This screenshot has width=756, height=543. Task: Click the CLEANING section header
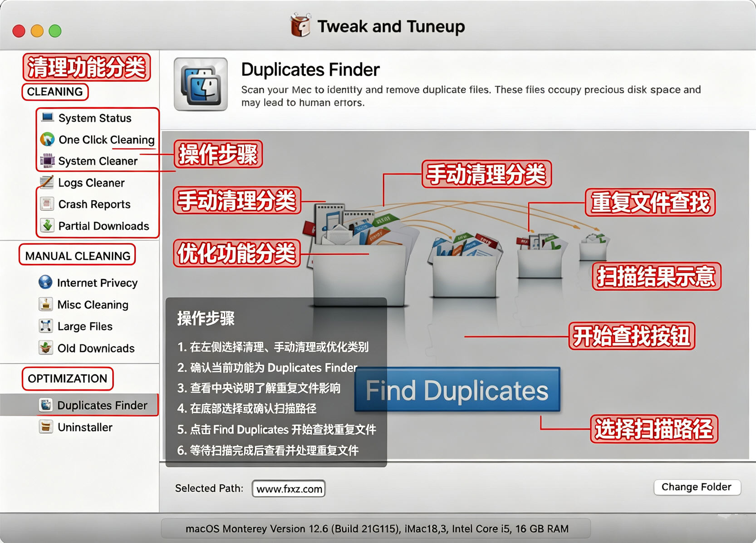point(55,92)
